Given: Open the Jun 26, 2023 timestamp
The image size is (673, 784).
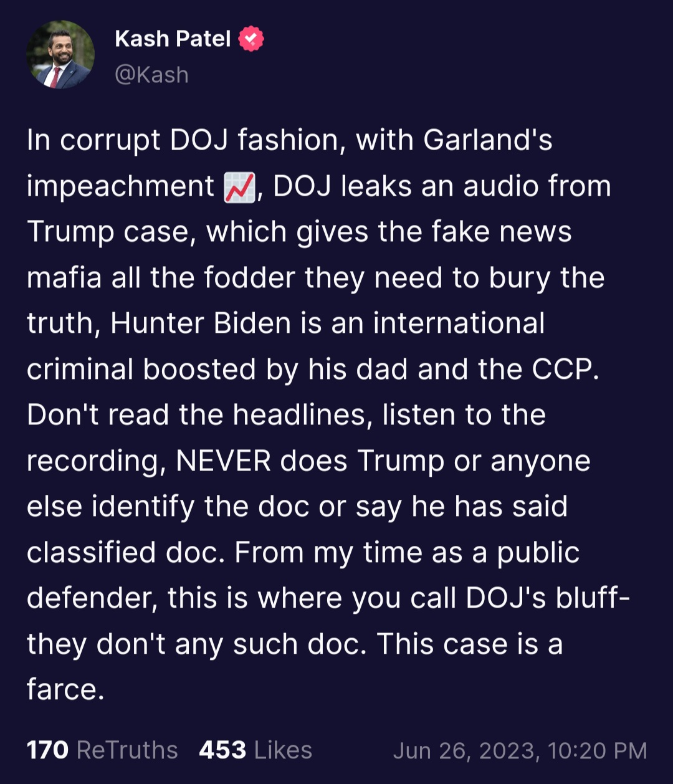Looking at the screenshot, I should [520, 750].
